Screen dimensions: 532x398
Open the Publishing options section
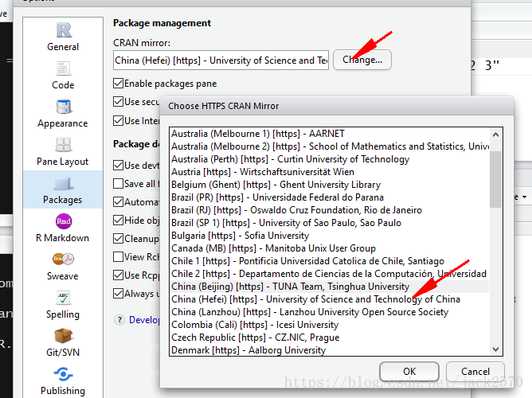63,380
